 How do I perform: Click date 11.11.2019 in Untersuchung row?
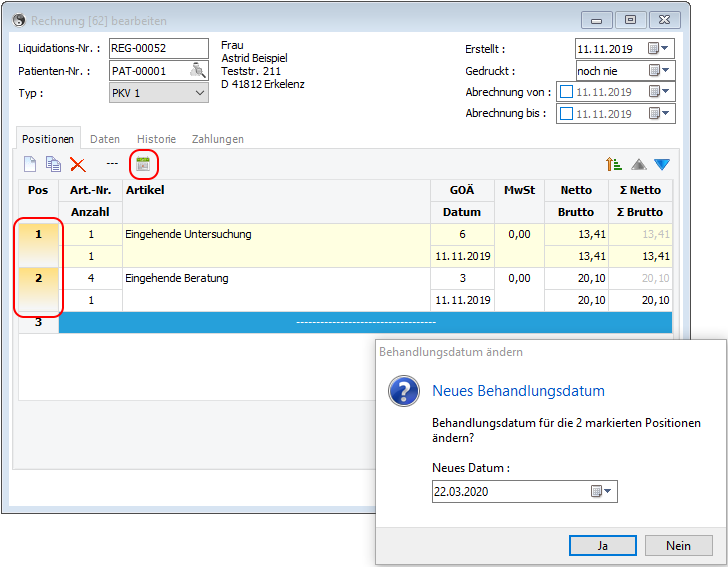tap(462, 256)
